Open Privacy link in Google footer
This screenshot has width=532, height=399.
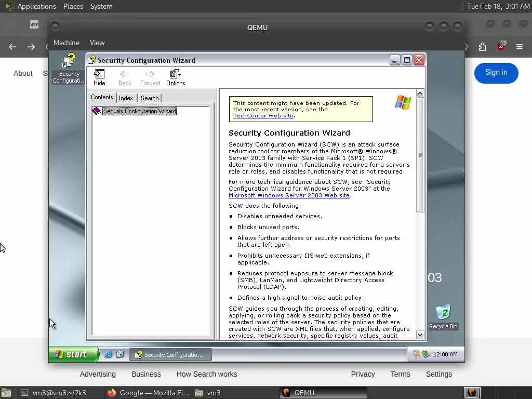(x=363, y=374)
